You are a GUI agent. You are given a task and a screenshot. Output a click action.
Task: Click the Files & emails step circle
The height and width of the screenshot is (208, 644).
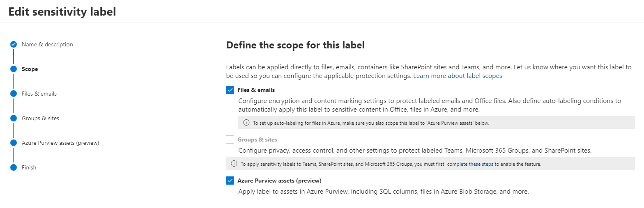(14, 94)
